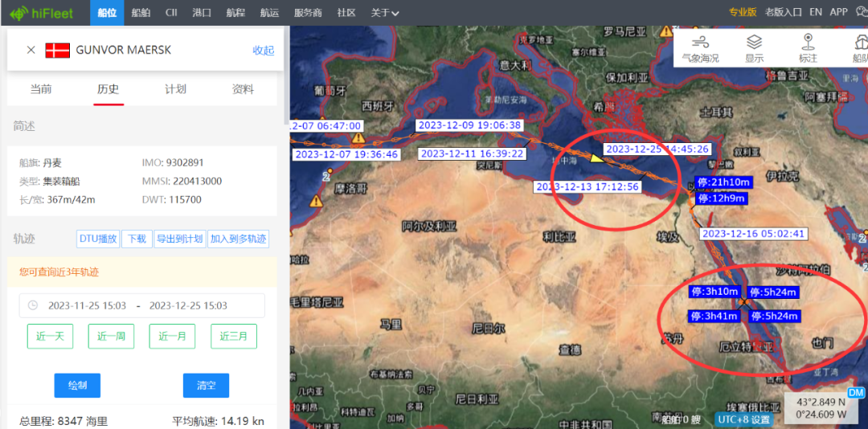This screenshot has height=429, width=868.
Task: Select the 标注 map marker tool
Action: [x=808, y=47]
